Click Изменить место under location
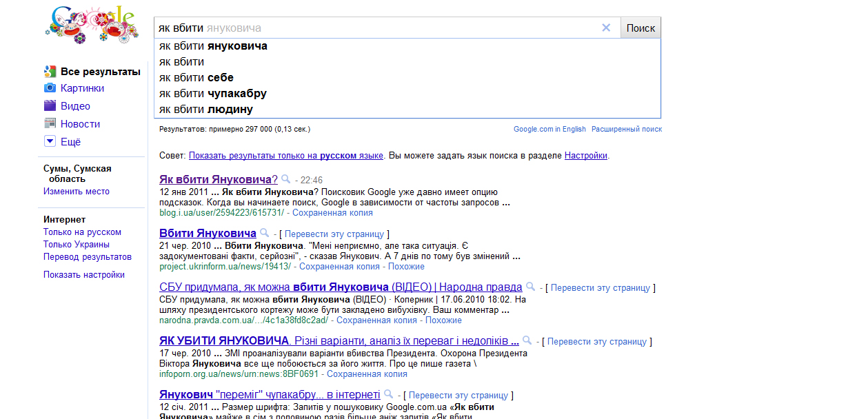The height and width of the screenshot is (419, 868). (x=77, y=192)
